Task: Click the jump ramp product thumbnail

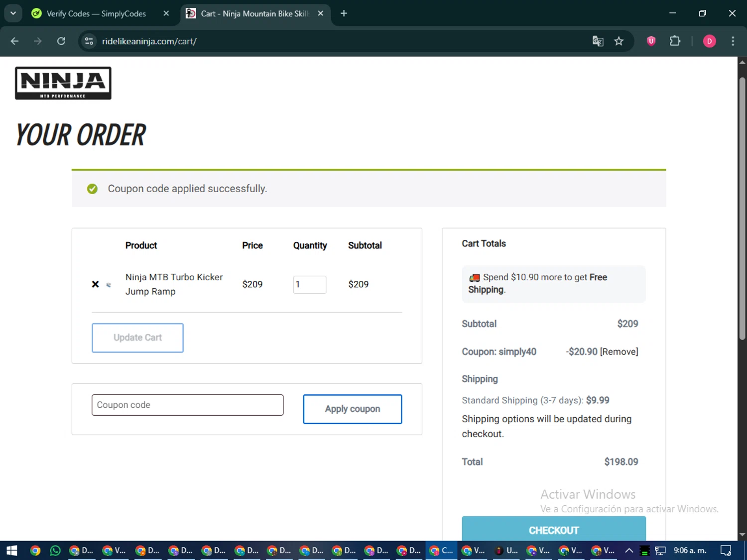Action: [109, 285]
